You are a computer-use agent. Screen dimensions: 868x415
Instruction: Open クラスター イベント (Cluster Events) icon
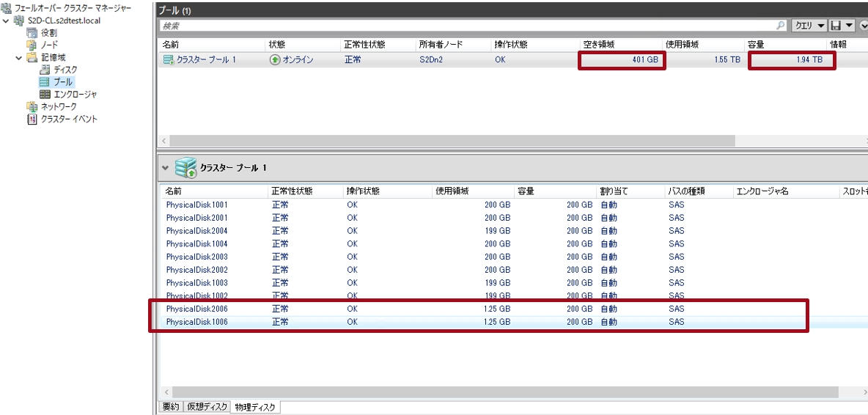32,120
